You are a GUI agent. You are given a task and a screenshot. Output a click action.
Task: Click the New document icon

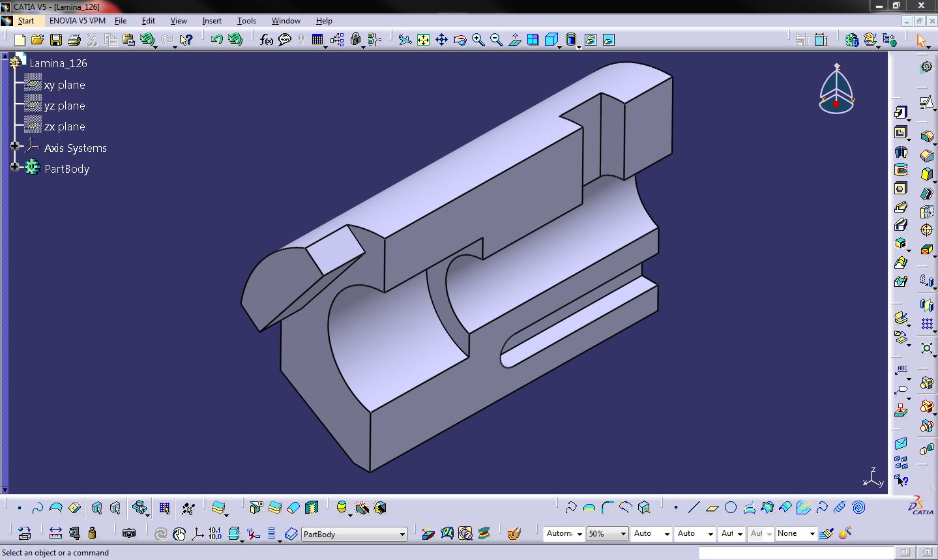[20, 40]
